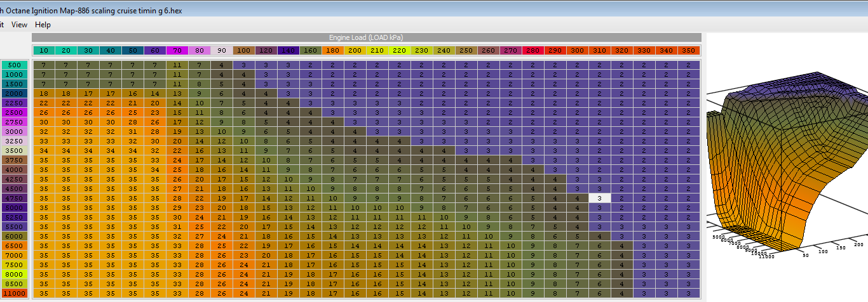Select the 11000 RPM row header
This screenshot has width=868, height=302.
point(15,293)
